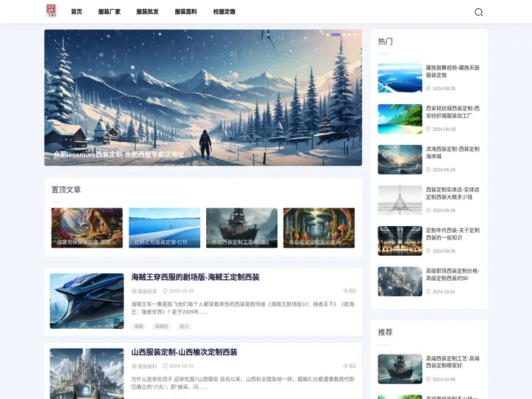Open article 山西服装定制-山西榆次定制西装

click(x=184, y=352)
